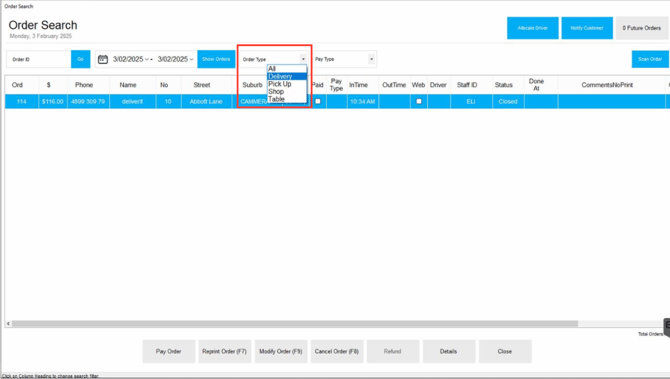Image resolution: width=670 pixels, height=379 pixels.
Task: Click the horizontal scrollbar left arrow
Action: pos(8,324)
